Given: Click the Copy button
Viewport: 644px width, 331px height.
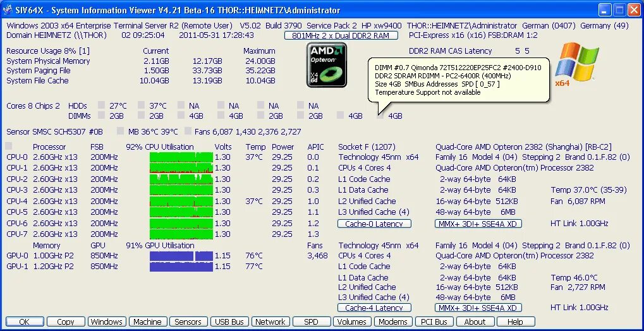Looking at the screenshot, I should point(66,322).
